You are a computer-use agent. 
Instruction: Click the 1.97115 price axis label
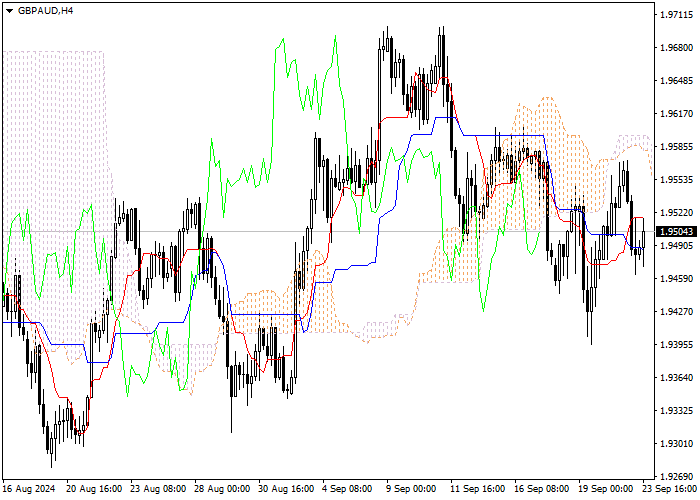(x=677, y=15)
